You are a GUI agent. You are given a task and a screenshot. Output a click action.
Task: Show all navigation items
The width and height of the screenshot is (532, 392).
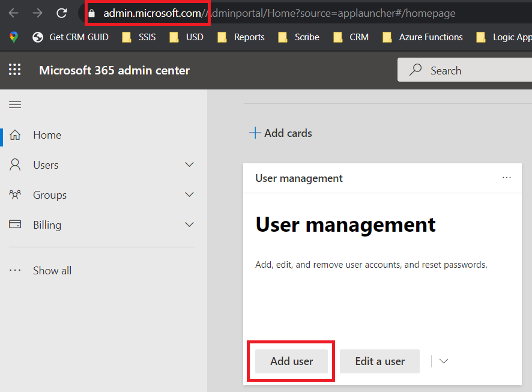point(102,271)
